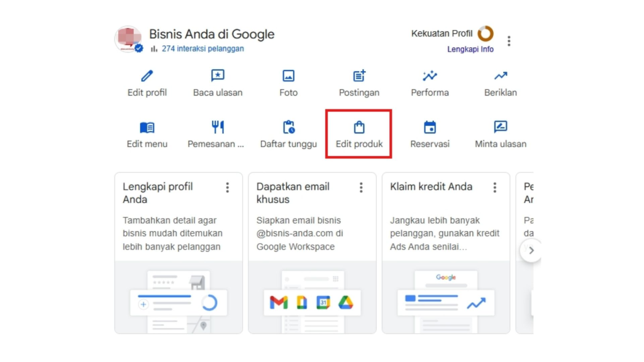Open options on Klaim kredit Anda card
Image resolution: width=644 pixels, height=362 pixels.
(494, 187)
